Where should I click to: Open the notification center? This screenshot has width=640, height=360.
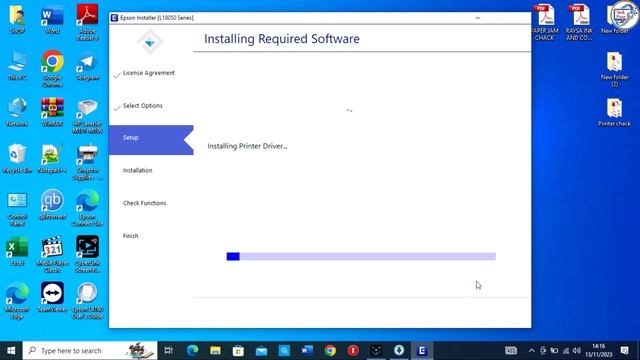click(x=624, y=351)
